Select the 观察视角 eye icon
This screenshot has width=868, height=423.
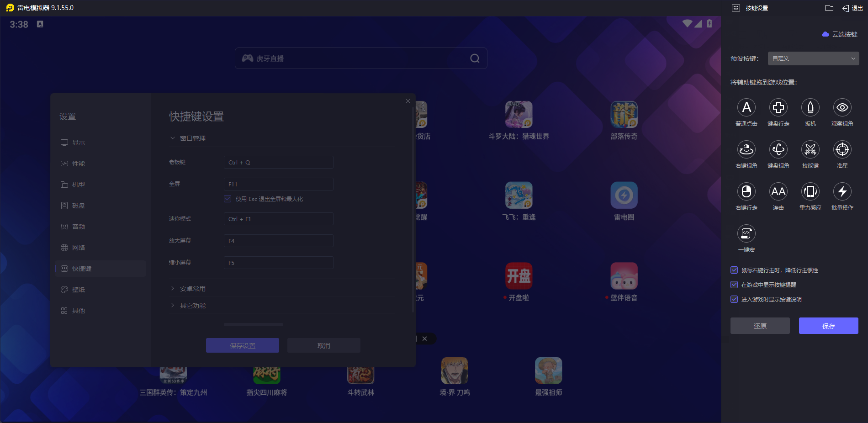842,107
